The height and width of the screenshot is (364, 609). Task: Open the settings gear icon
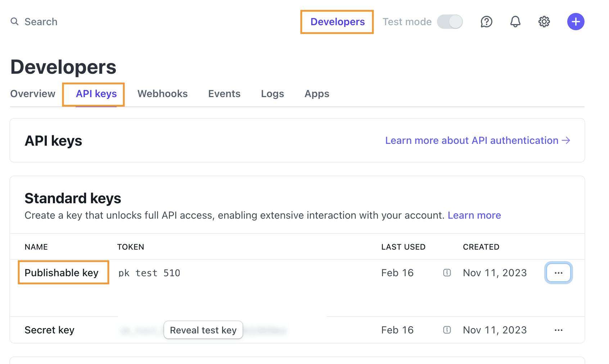(544, 22)
